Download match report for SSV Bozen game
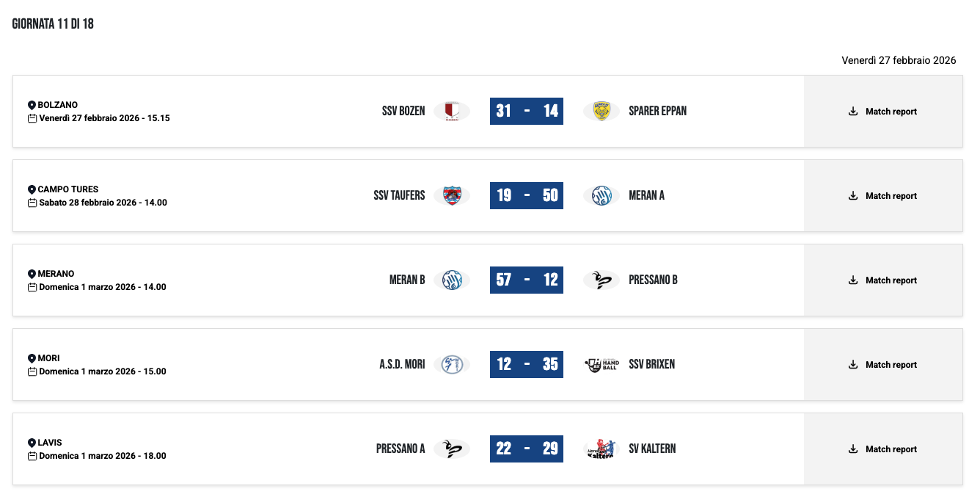The height and width of the screenshot is (497, 980). coord(883,112)
